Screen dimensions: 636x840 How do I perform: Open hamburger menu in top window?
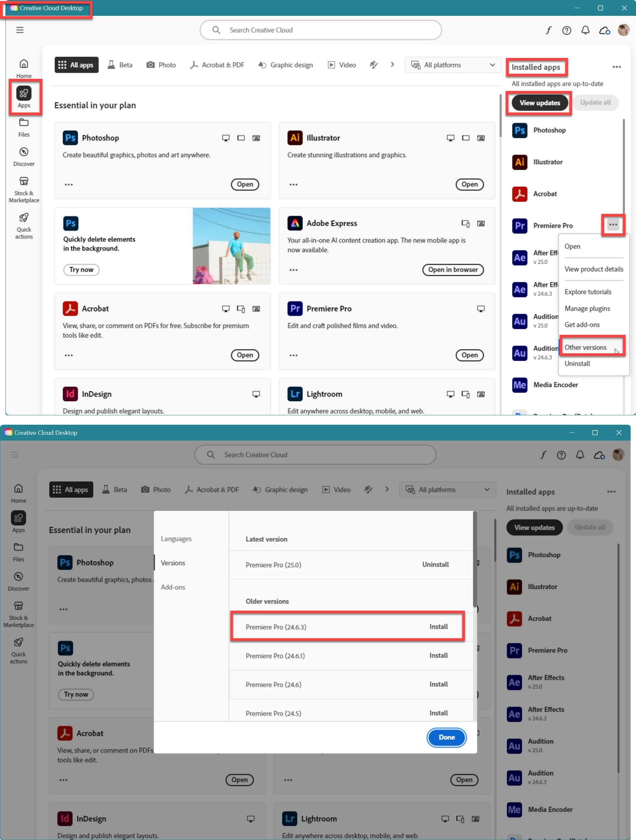20,30
